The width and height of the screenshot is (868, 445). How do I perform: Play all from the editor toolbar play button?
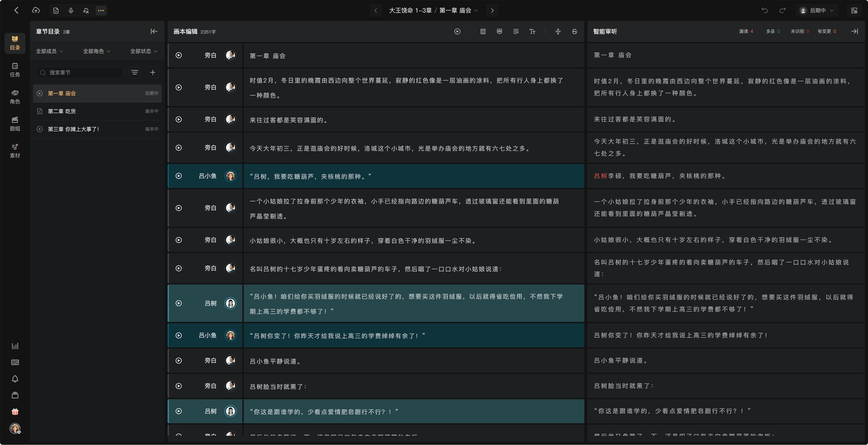point(457,31)
